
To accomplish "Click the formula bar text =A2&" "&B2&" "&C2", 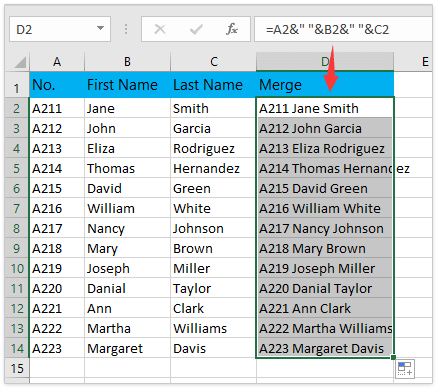I will click(x=327, y=29).
